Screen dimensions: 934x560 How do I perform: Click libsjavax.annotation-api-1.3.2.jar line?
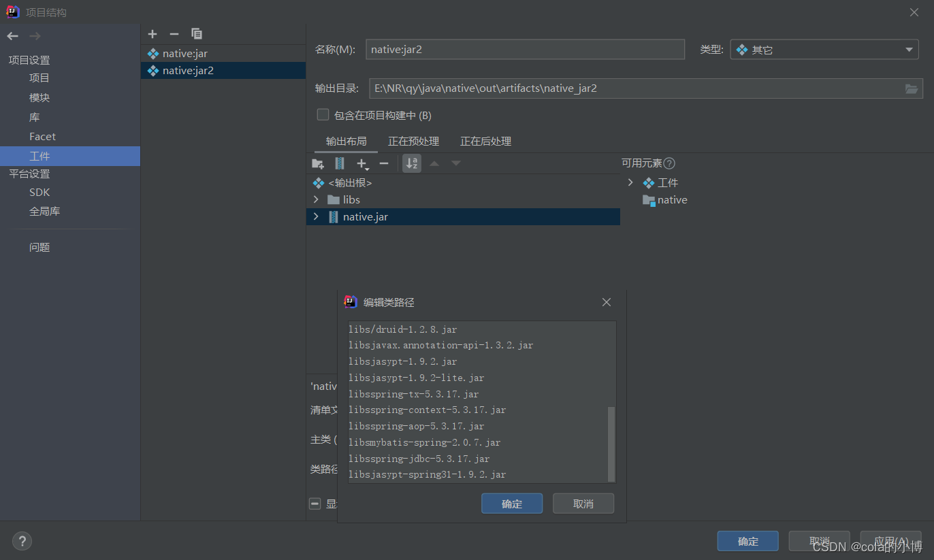point(441,346)
